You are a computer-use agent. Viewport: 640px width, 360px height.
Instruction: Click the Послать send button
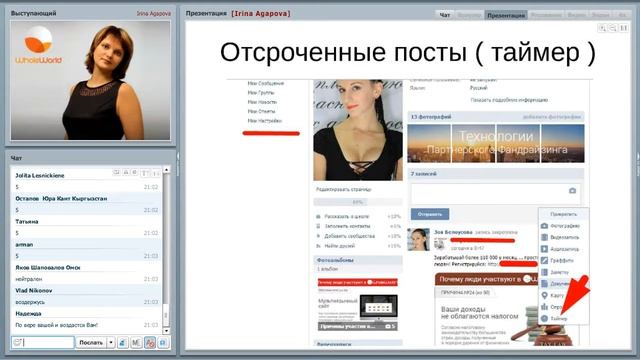tap(91, 342)
